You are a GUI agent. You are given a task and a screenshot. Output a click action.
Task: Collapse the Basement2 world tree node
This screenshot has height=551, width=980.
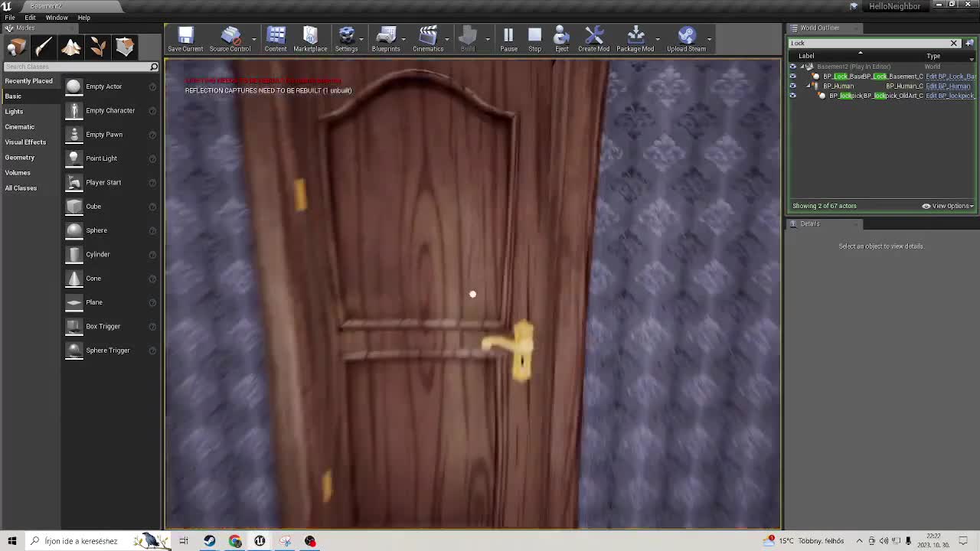pyautogui.click(x=802, y=67)
